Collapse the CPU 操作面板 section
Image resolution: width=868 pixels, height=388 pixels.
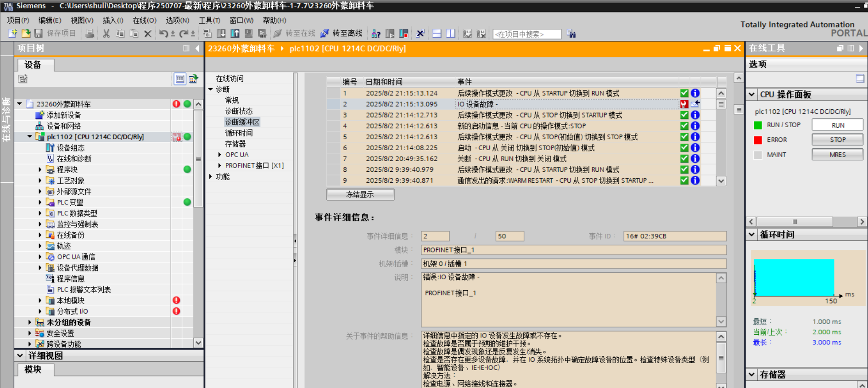coord(752,95)
